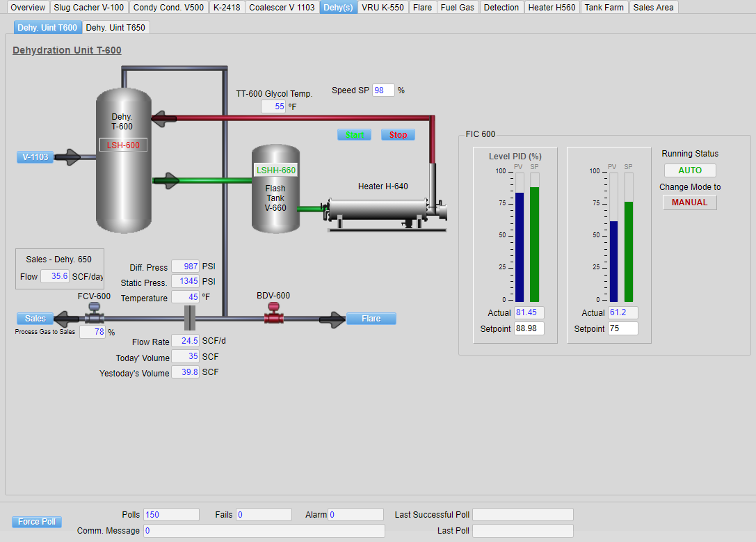Click the Actual value 61.2 field

623,312
